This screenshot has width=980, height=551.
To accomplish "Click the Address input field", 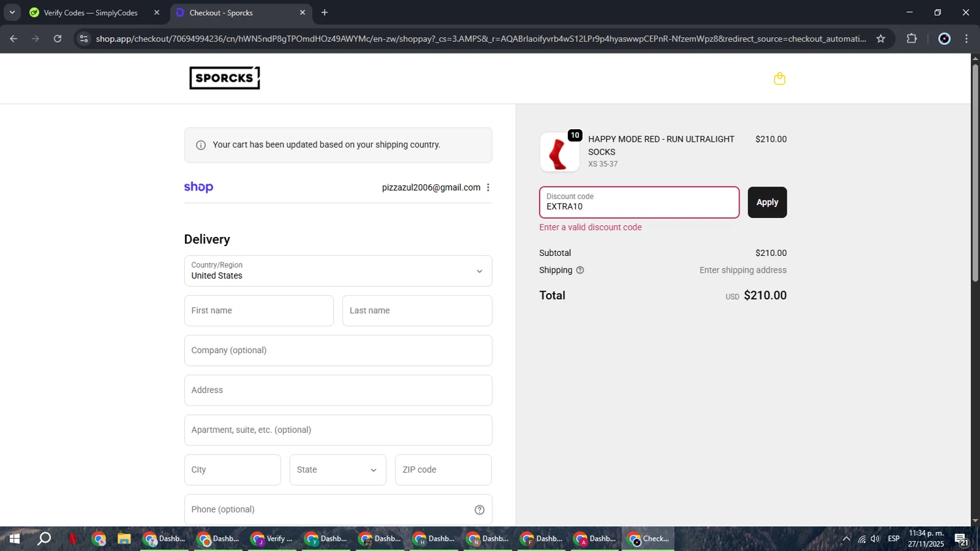I will [x=338, y=390].
